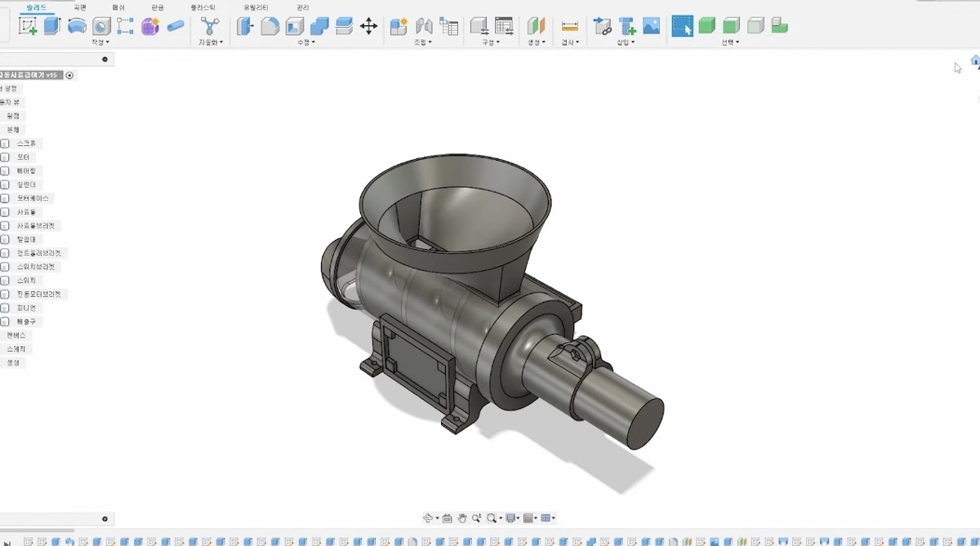Switch to the 유틸리티 (Utilities) tab
Image resolution: width=980 pixels, height=546 pixels.
click(256, 7)
